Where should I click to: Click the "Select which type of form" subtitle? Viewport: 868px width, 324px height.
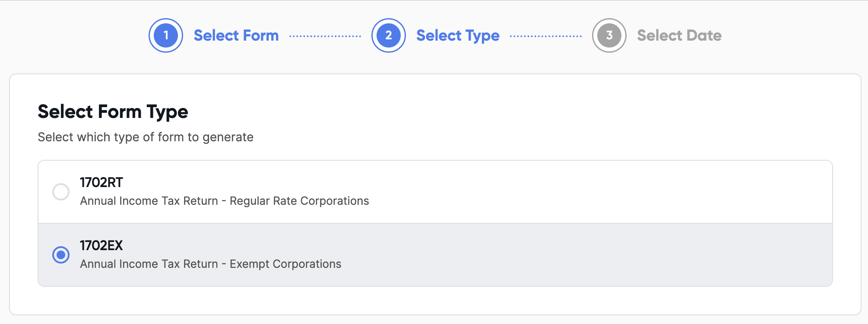click(146, 137)
